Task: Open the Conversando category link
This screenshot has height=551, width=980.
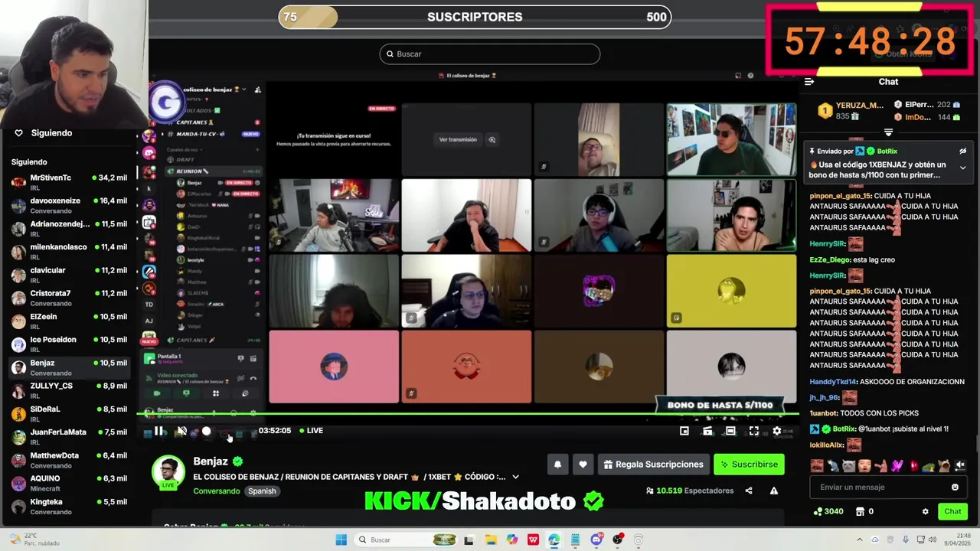Action: [x=216, y=491]
